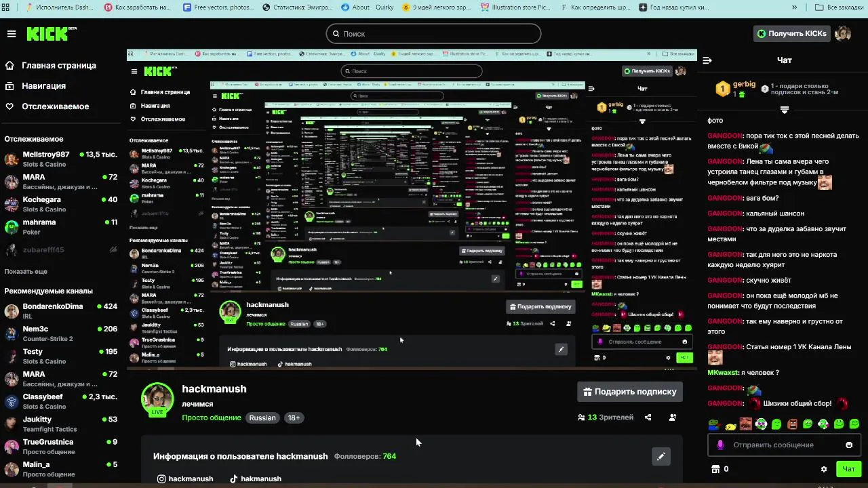Open the hamburger sidebar menu
868x488 pixels.
(x=12, y=34)
